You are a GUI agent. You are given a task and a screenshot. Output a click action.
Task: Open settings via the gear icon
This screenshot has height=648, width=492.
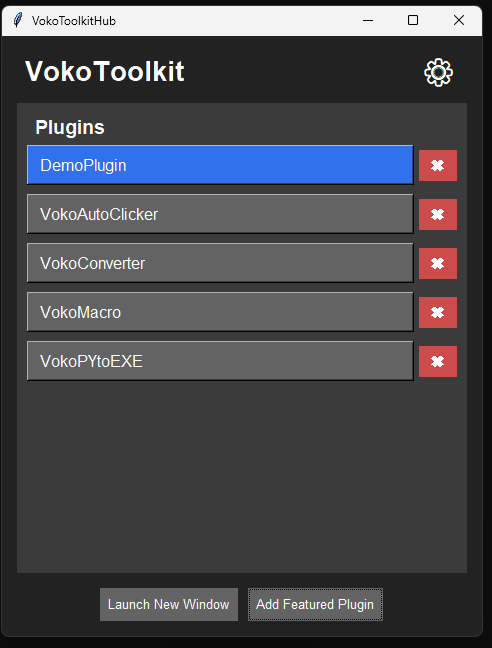pyautogui.click(x=438, y=73)
